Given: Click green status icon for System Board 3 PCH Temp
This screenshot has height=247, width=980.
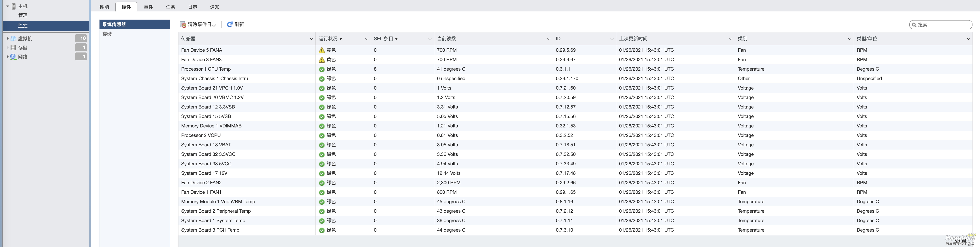Looking at the screenshot, I should pyautogui.click(x=322, y=231).
